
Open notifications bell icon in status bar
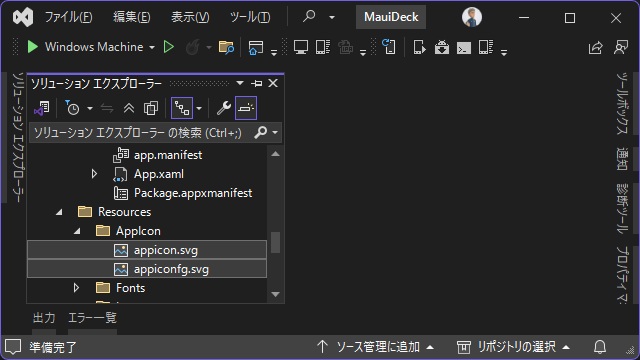[x=600, y=347]
